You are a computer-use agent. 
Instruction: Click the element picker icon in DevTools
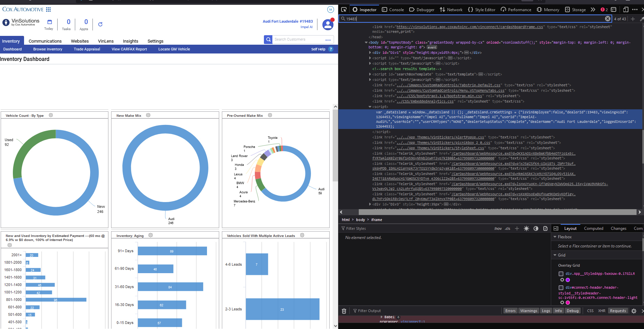[344, 9]
